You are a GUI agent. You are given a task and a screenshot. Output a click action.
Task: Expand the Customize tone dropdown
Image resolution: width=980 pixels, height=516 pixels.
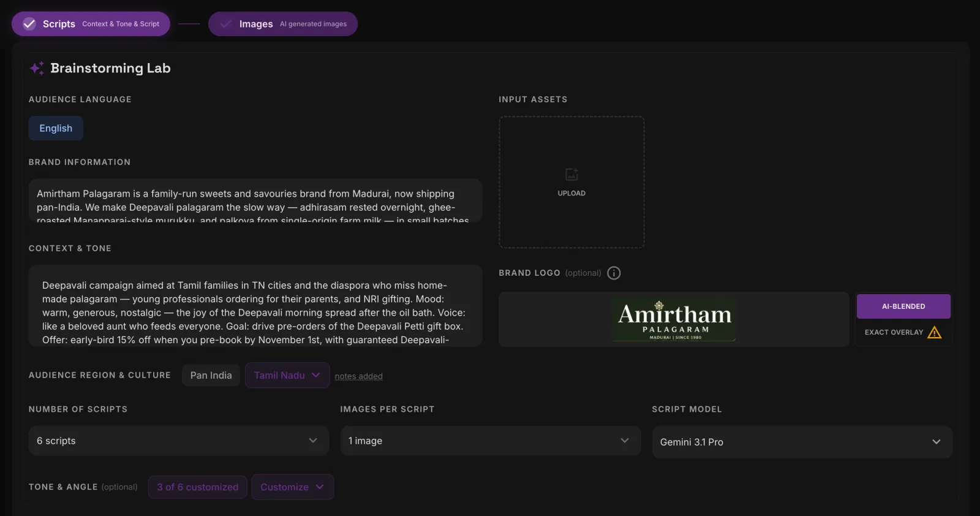tap(292, 487)
